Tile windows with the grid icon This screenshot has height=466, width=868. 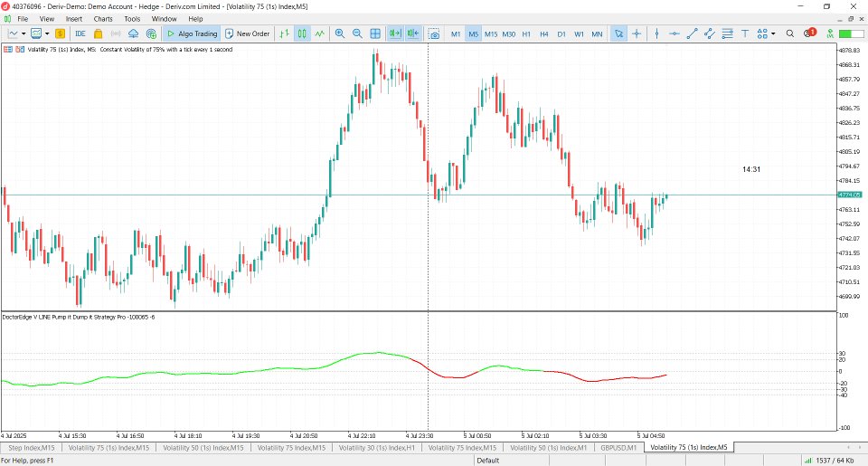375,33
